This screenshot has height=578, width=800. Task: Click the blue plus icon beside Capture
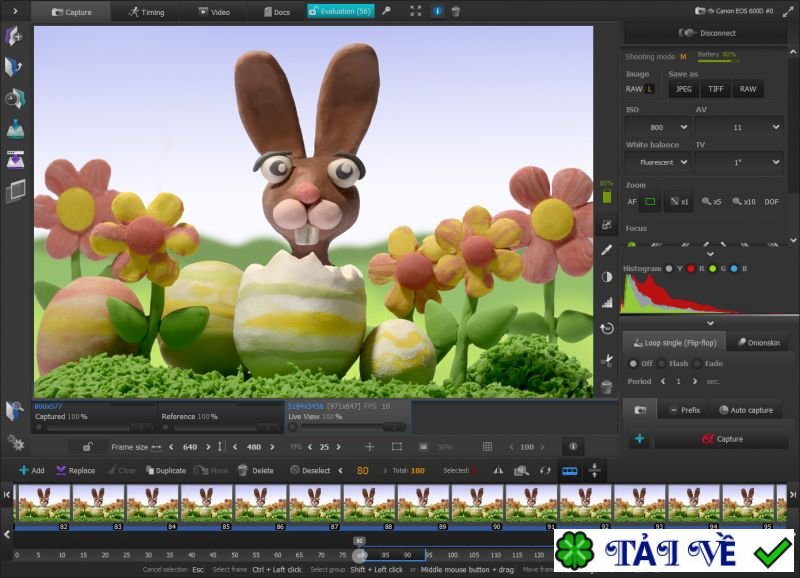click(639, 439)
